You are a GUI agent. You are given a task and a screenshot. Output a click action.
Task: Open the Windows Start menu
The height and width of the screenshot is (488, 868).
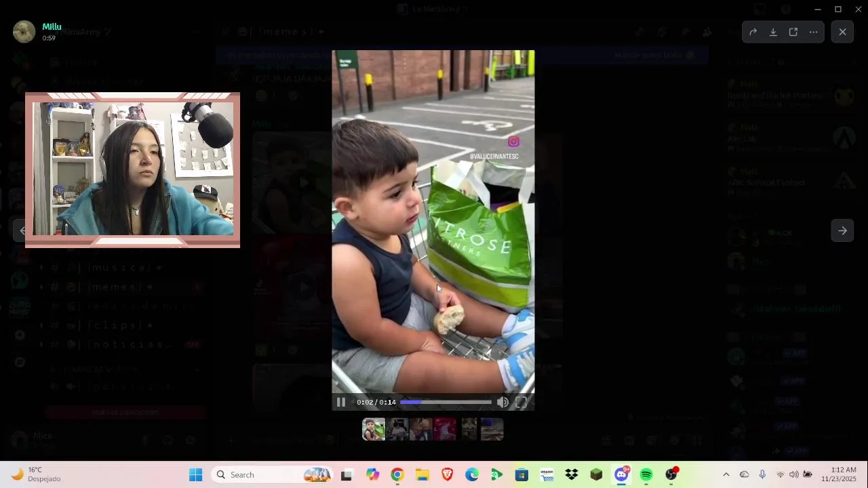coord(195,474)
